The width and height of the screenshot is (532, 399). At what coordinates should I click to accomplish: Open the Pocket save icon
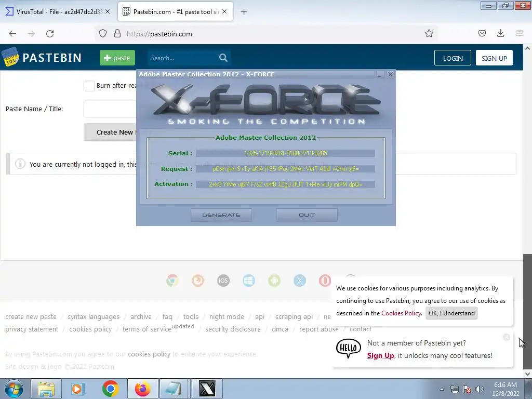click(482, 33)
